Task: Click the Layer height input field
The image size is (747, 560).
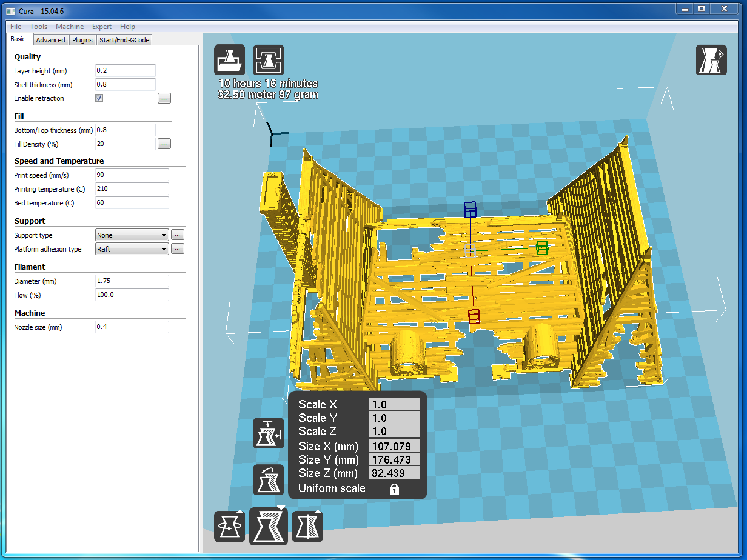Action: click(126, 71)
